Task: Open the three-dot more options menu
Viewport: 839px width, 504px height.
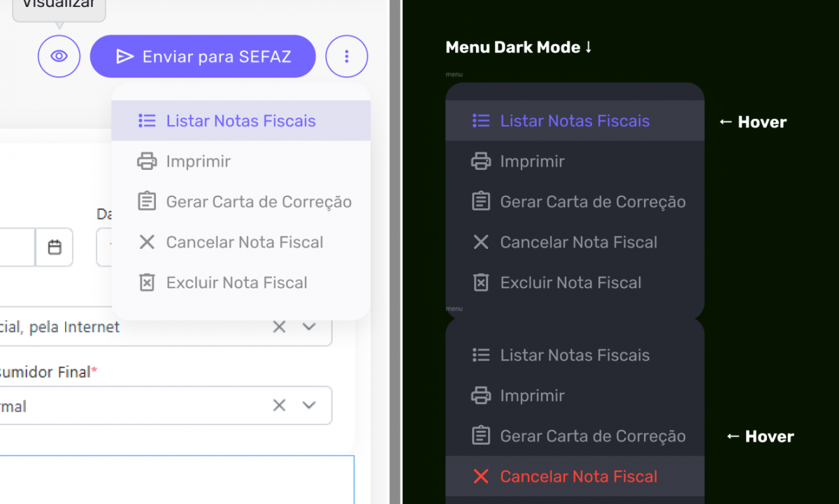Action: point(347,56)
